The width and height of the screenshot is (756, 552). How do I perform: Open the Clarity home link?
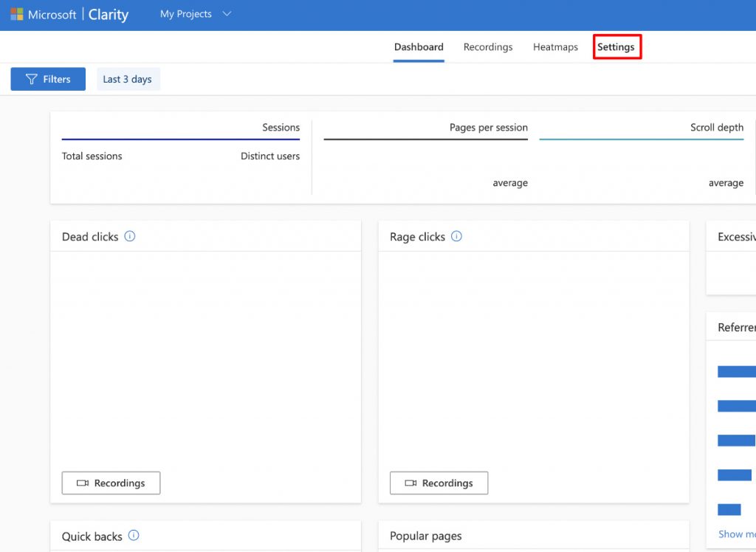tap(109, 15)
